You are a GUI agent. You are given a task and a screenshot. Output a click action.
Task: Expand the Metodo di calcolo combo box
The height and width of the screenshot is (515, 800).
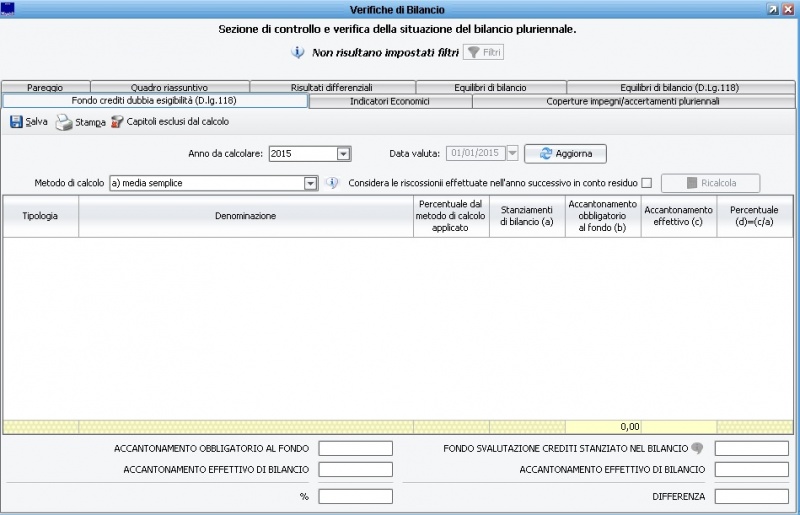[310, 183]
